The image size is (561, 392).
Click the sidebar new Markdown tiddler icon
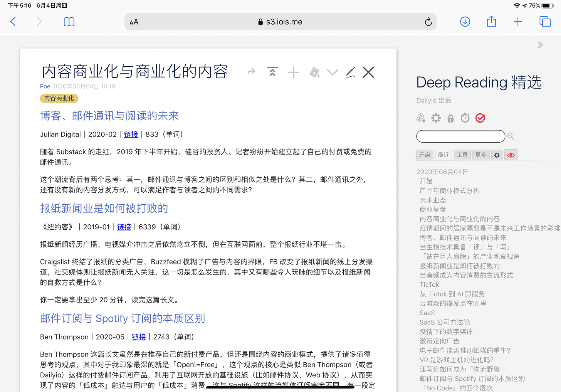[x=421, y=118]
